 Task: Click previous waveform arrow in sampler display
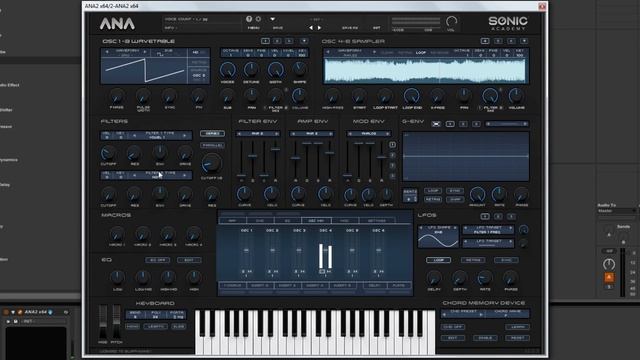tap(328, 52)
